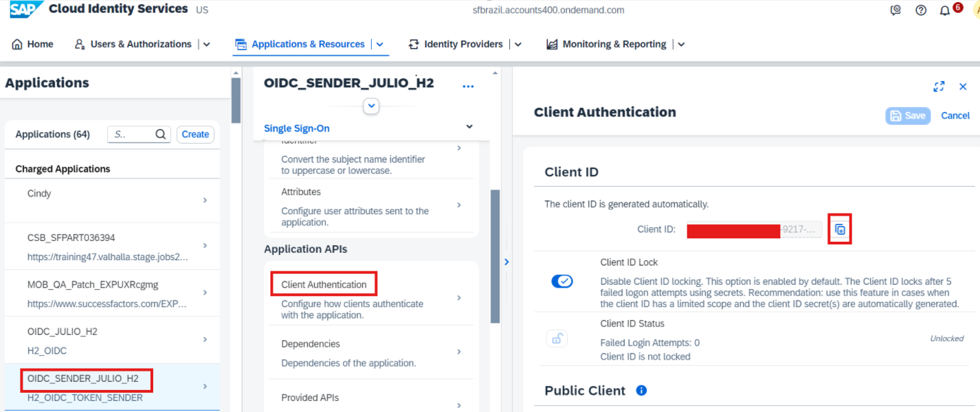
Task: Open the support headset icon
Action: click(x=895, y=10)
